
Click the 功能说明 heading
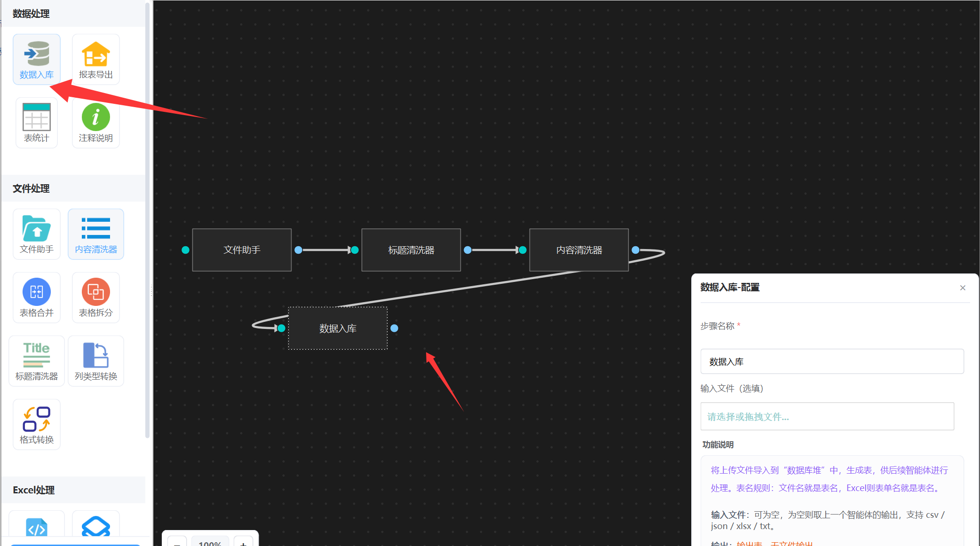pos(718,445)
